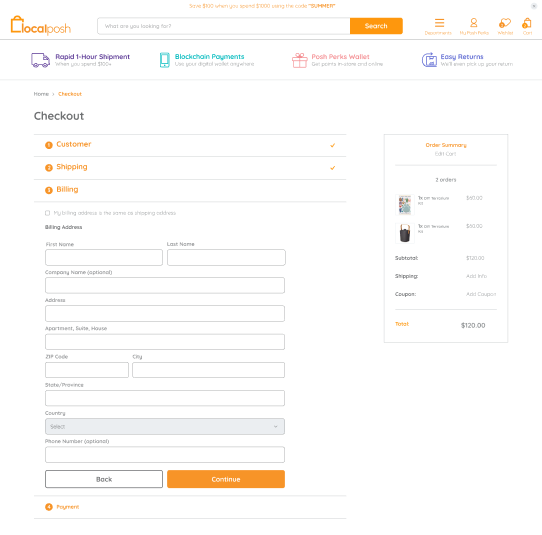Focus the Company Name field
Image resolution: width=542 pixels, height=535 pixels.
pyautogui.click(x=165, y=285)
